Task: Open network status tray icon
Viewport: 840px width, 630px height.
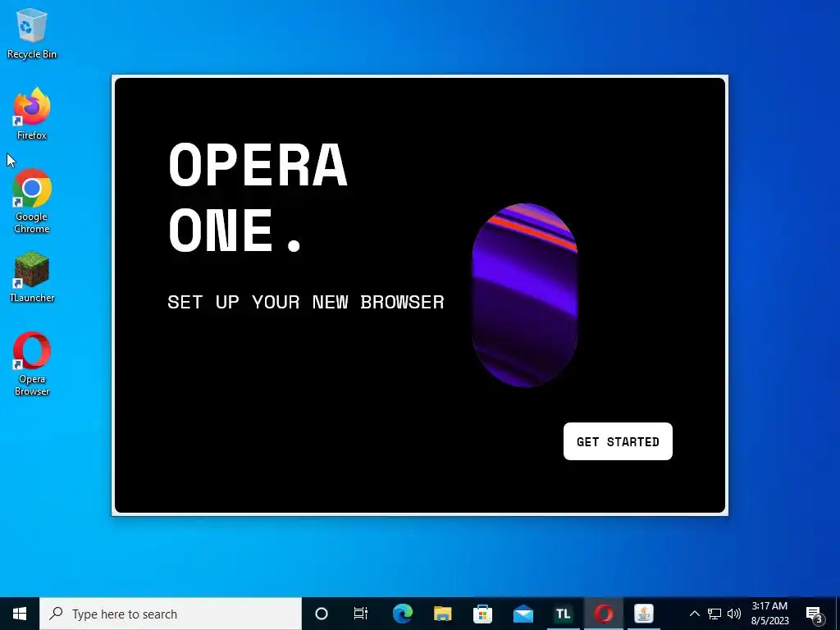Action: 714,614
